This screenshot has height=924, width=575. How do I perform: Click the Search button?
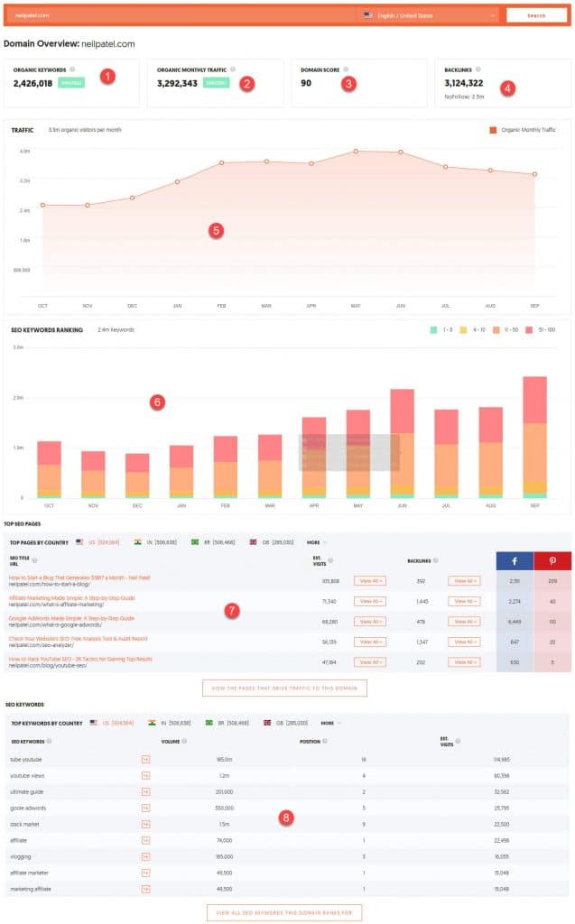tap(536, 15)
